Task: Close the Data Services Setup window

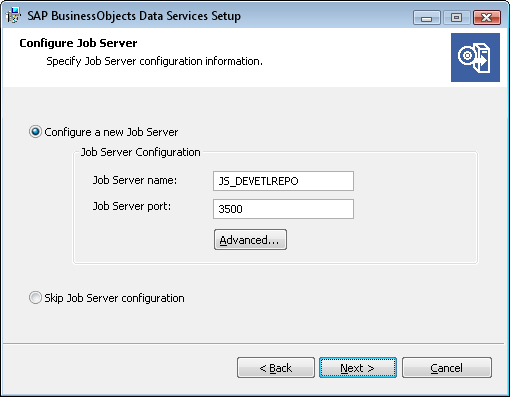Action: pos(487,18)
